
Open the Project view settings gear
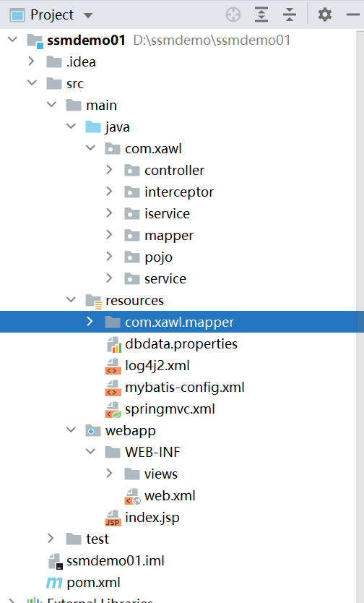click(x=325, y=14)
